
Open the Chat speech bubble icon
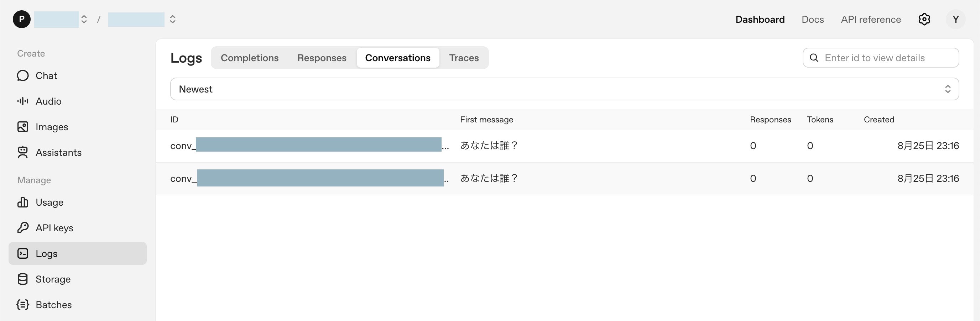23,76
